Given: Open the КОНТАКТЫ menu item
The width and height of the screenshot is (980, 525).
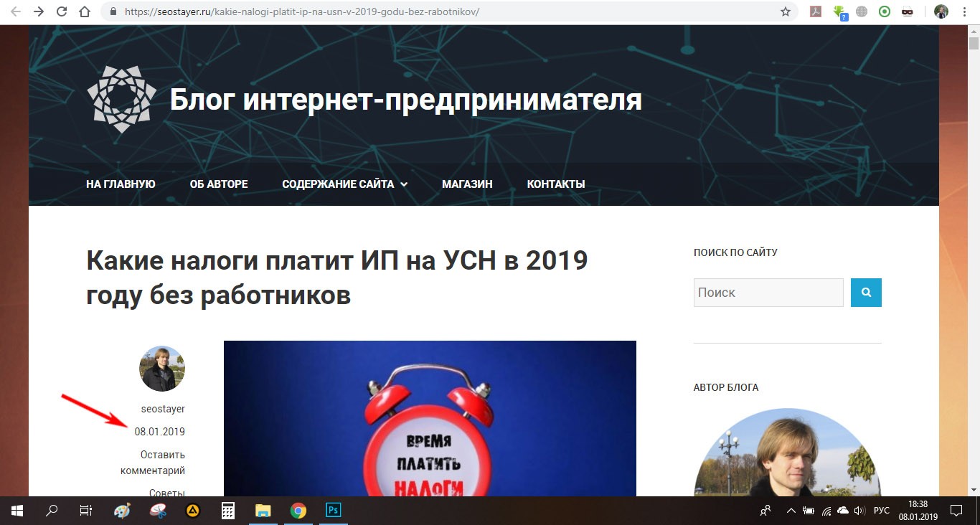Looking at the screenshot, I should click(x=556, y=184).
